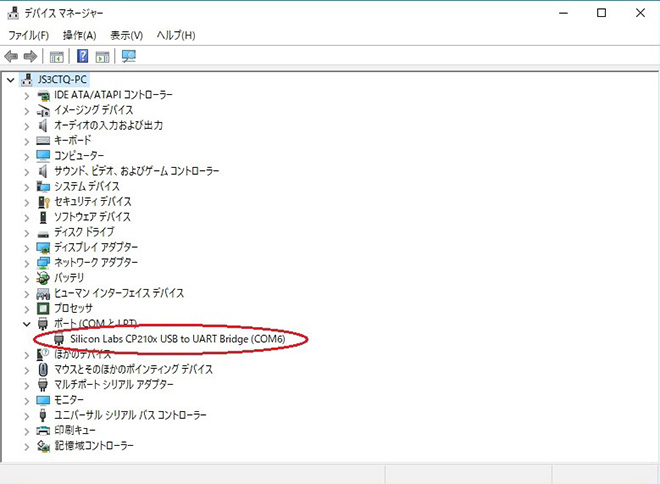The width and height of the screenshot is (660, 484).
Task: Select the イメージング デバイス label
Action: click(x=93, y=110)
